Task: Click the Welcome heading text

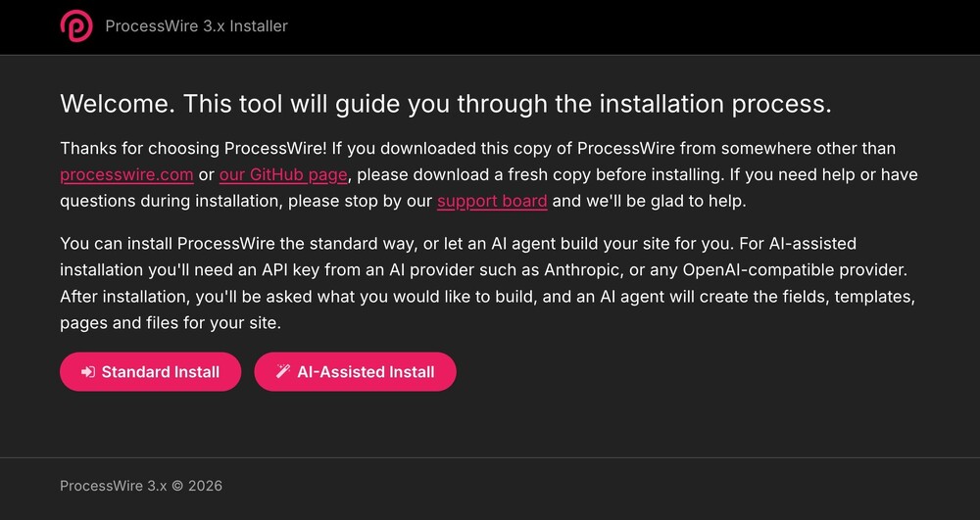Action: point(446,104)
